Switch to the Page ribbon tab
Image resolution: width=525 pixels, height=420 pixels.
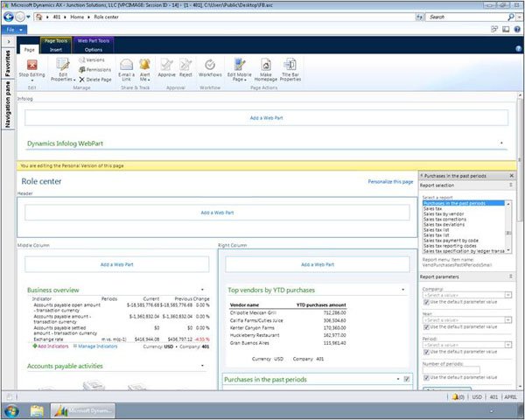pos(30,50)
